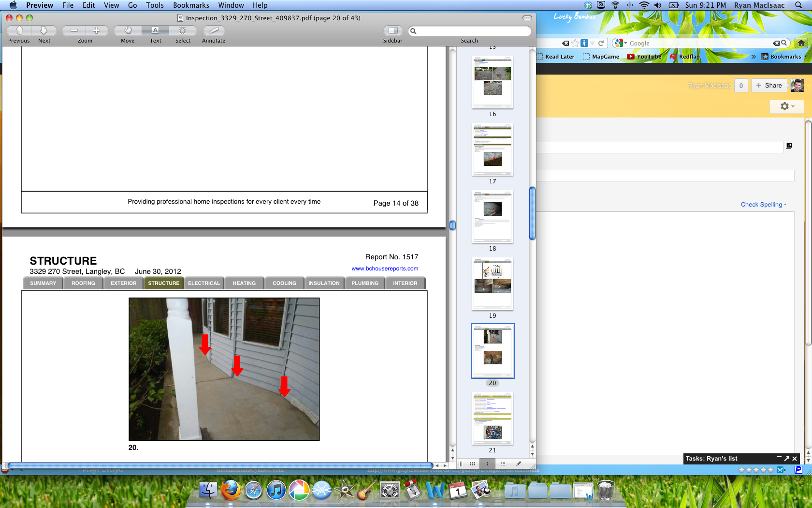Viewport: 812px width, 508px height.
Task: Follow the www.bchousereports.com link
Action: tap(385, 269)
